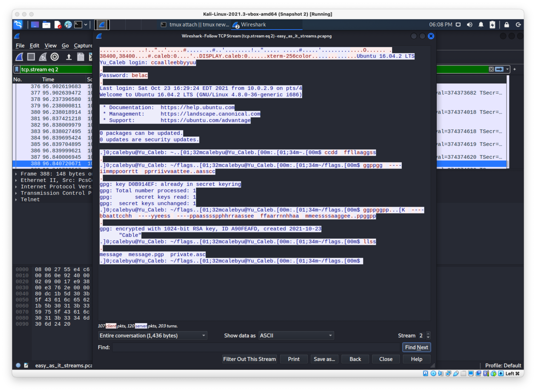Open the Show data as ASCII dropdown
The height and width of the screenshot is (392, 536).
click(x=296, y=336)
